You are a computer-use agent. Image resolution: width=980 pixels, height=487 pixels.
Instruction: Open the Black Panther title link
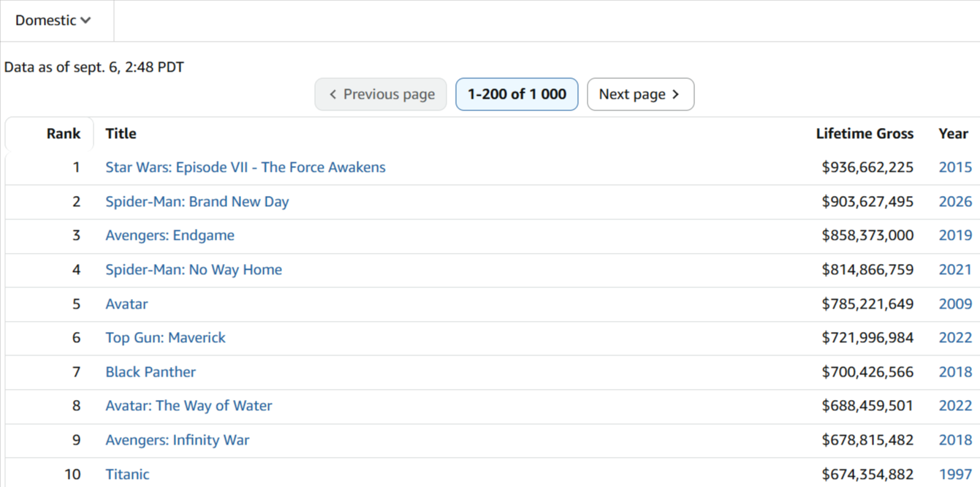pyautogui.click(x=151, y=372)
